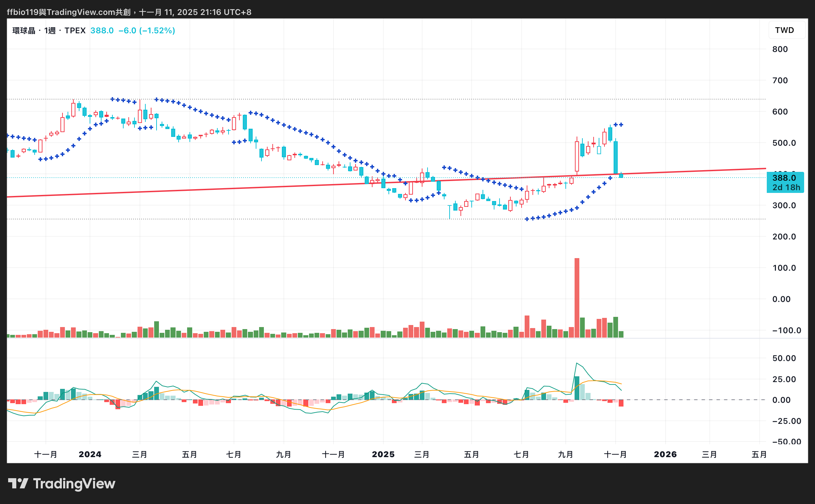The width and height of the screenshot is (815, 504).
Task: Click the 2026 year label on time axis
Action: (x=665, y=454)
